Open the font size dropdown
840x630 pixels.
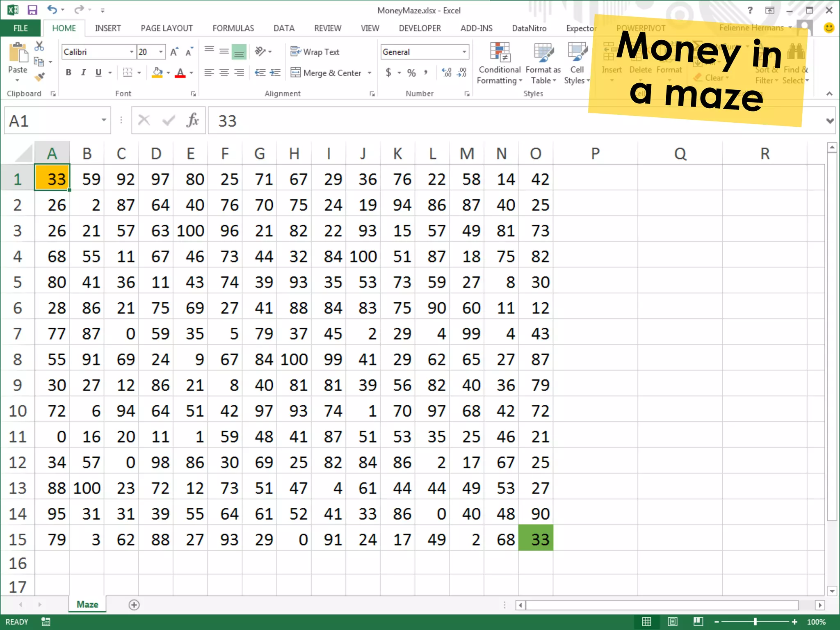(x=161, y=52)
